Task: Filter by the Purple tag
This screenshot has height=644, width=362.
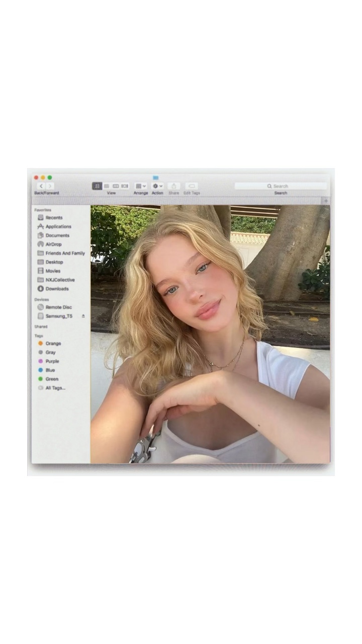Action: pos(52,361)
